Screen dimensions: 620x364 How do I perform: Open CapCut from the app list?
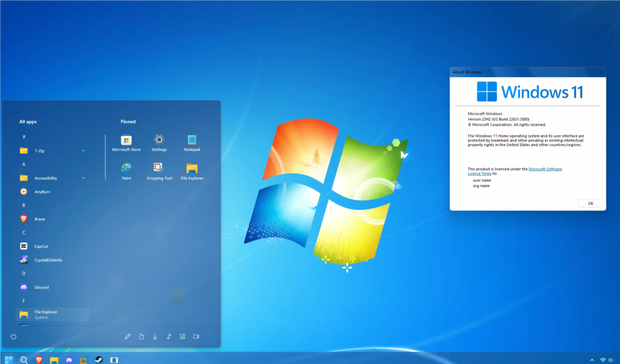[x=53, y=246]
